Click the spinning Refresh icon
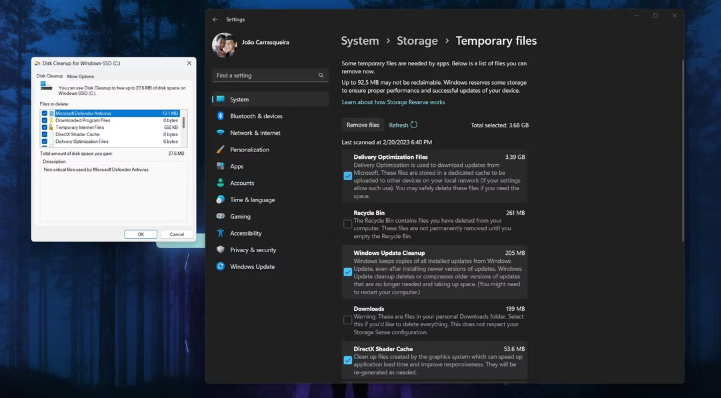The width and height of the screenshot is (721, 398). 414,125
